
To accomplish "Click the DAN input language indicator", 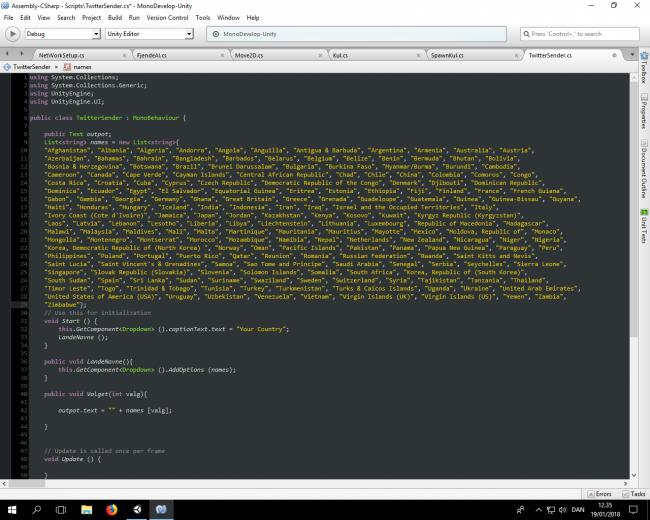I will [578, 510].
